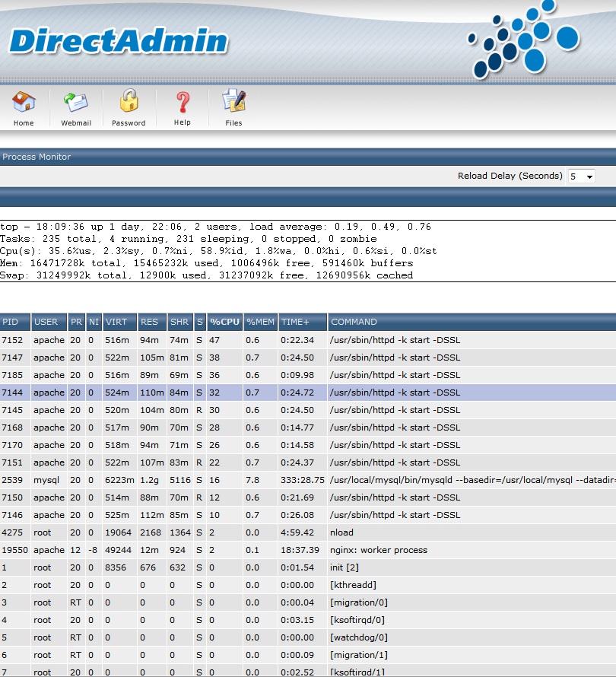The height and width of the screenshot is (677, 616).
Task: Select PID 19550 cell
Action: tap(14, 550)
